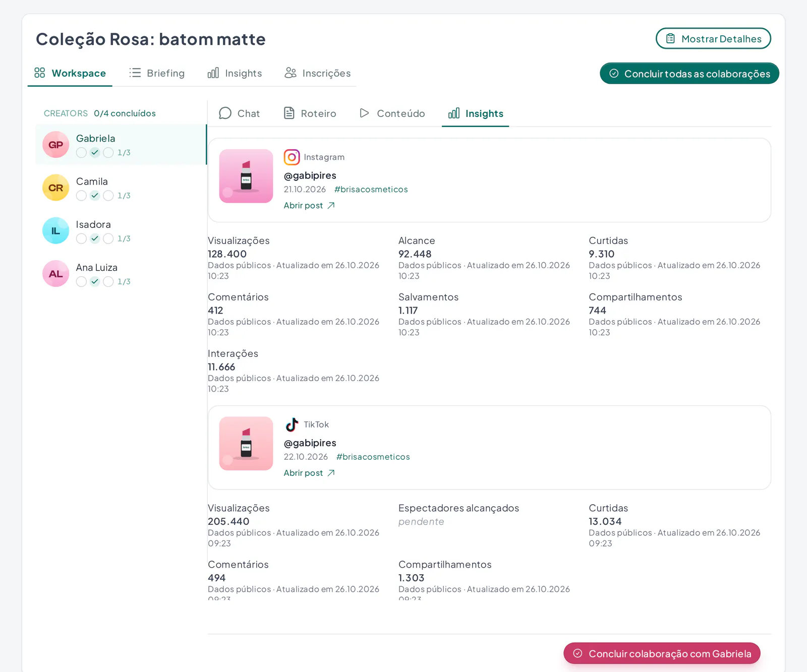Image resolution: width=807 pixels, height=672 pixels.
Task: Click check-circle icon in Concluir todas button
Action: (x=614, y=74)
